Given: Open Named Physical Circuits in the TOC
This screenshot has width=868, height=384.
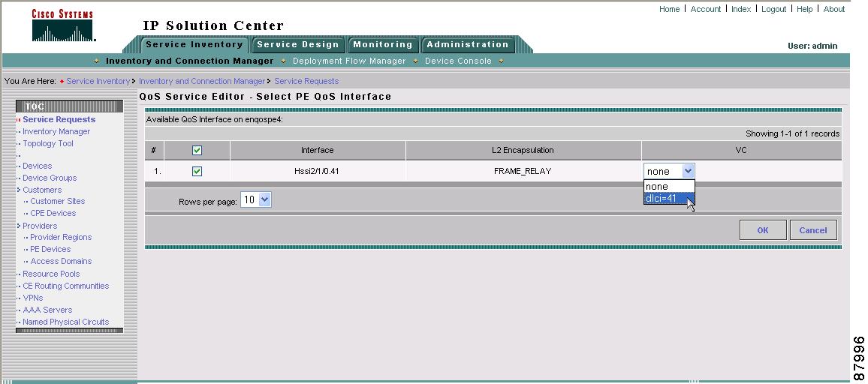Looking at the screenshot, I should tap(66, 322).
